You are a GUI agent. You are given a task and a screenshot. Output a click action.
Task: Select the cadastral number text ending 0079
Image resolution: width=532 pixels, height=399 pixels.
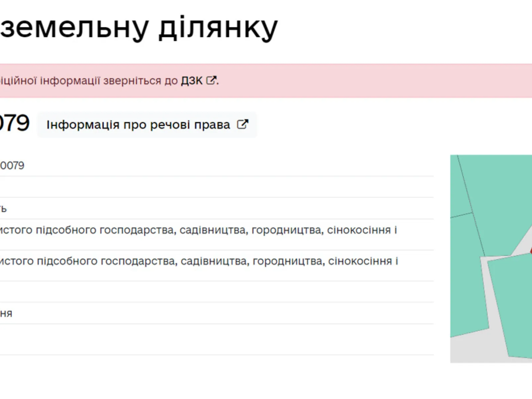tap(12, 166)
